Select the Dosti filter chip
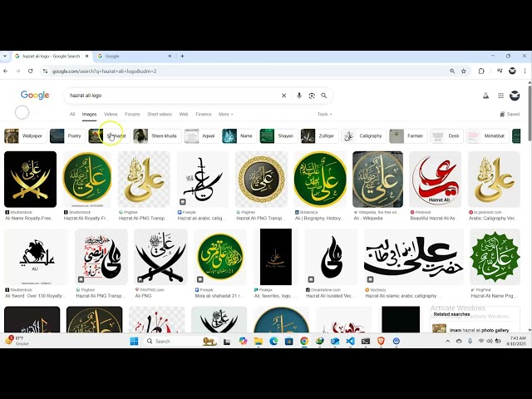The image size is (532, 399). (x=446, y=136)
